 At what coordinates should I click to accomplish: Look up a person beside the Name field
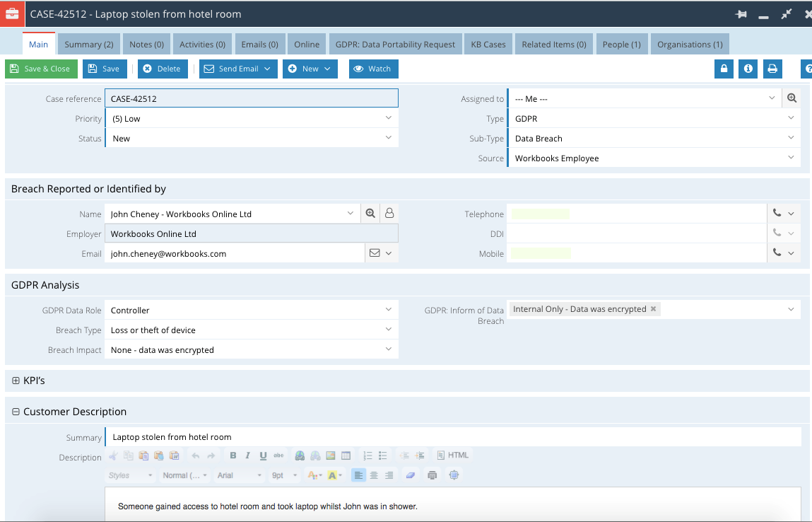[x=370, y=214]
